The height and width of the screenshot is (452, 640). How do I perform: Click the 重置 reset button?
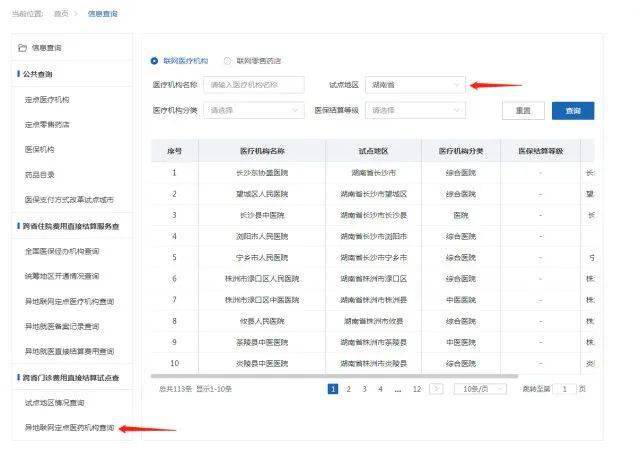point(523,110)
